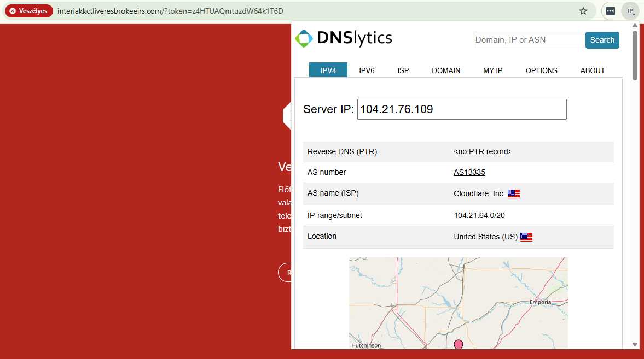Select the 'United States (US)' location text
Image resolution: width=644 pixels, height=359 pixels.
point(485,237)
